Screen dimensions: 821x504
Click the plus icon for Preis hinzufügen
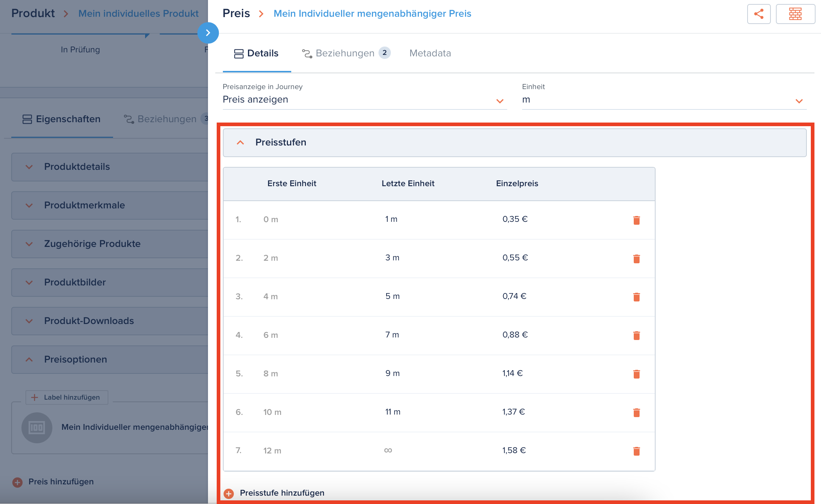pyautogui.click(x=17, y=482)
